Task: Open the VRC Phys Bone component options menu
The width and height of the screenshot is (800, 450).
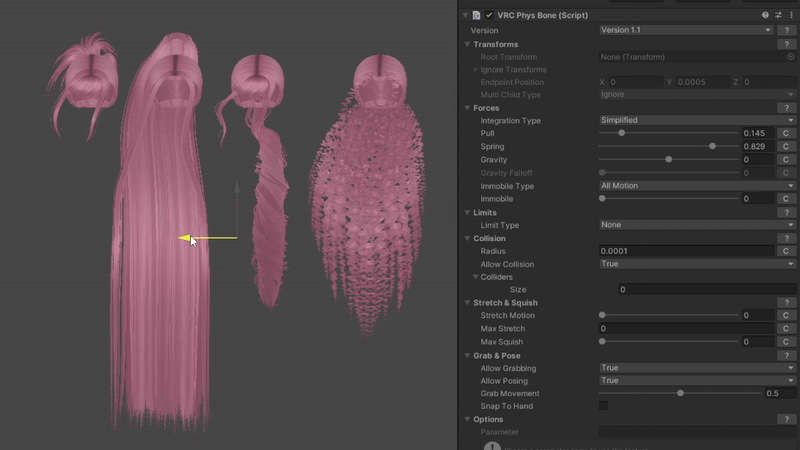Action: [791, 15]
